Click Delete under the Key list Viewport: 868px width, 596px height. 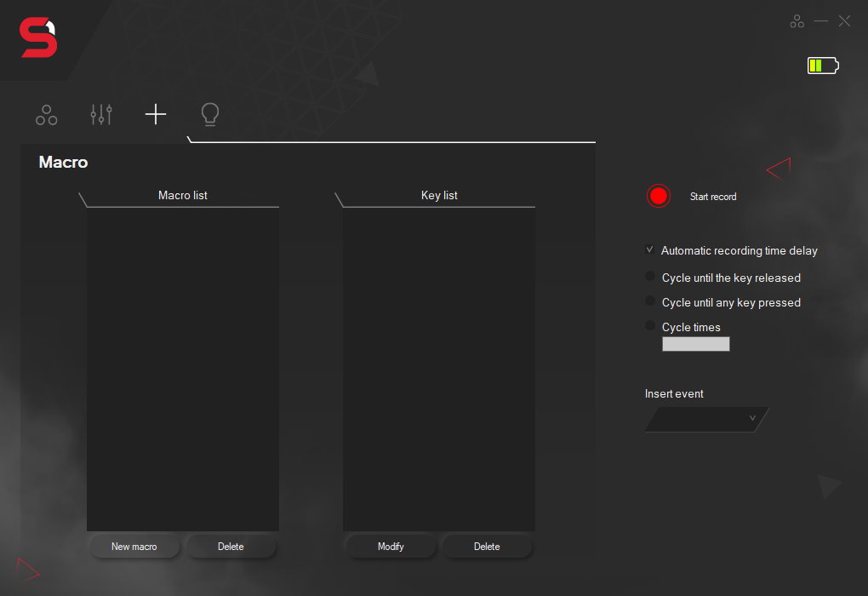[x=487, y=547]
